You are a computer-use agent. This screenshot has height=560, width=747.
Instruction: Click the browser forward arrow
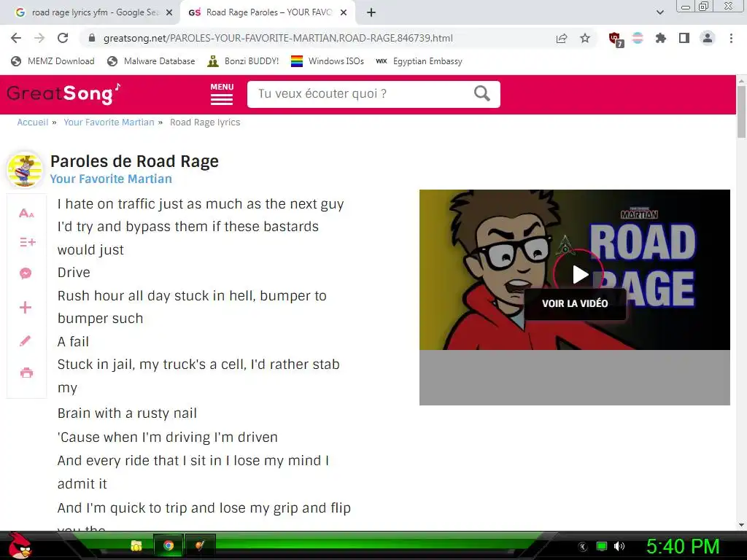pyautogui.click(x=39, y=38)
